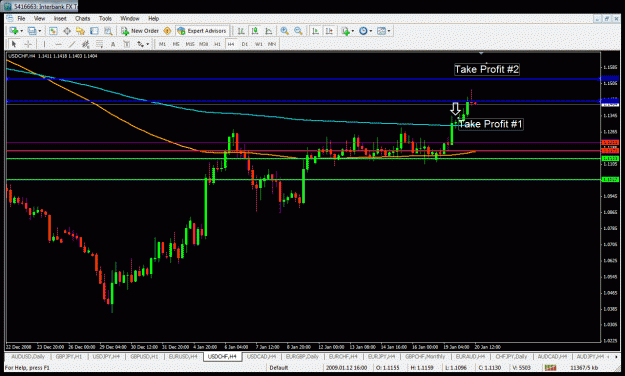The width and height of the screenshot is (625, 376).
Task: Click the New Order button
Action: pyautogui.click(x=140, y=31)
